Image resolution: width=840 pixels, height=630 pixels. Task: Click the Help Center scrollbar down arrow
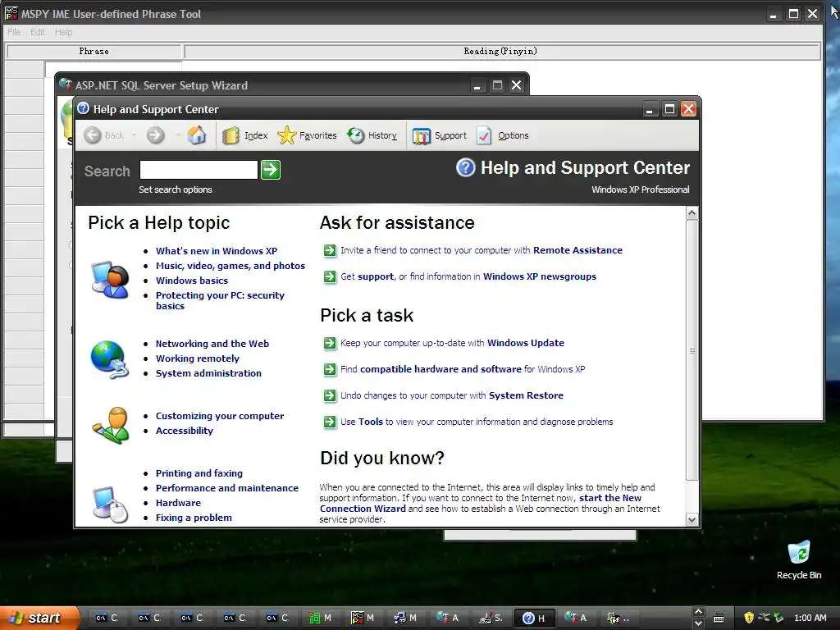coord(692,519)
